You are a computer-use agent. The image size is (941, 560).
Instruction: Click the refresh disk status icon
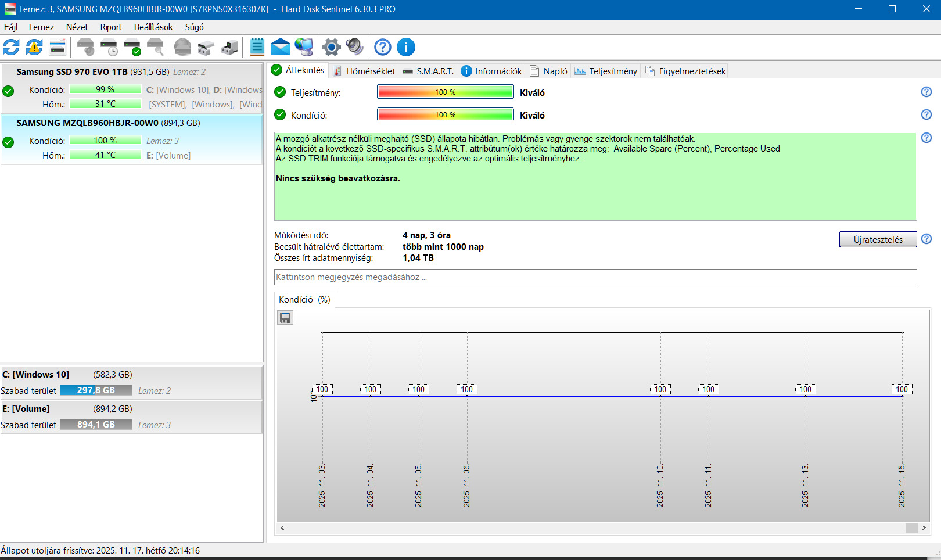coord(11,47)
